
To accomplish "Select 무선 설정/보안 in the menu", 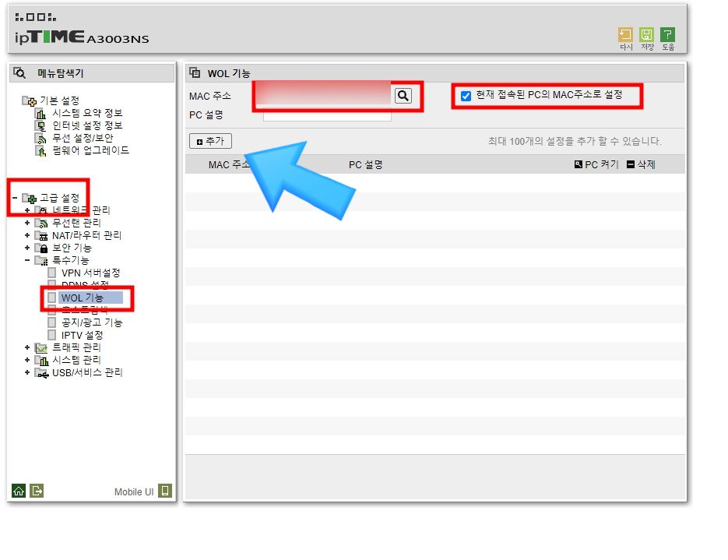I will (83, 138).
